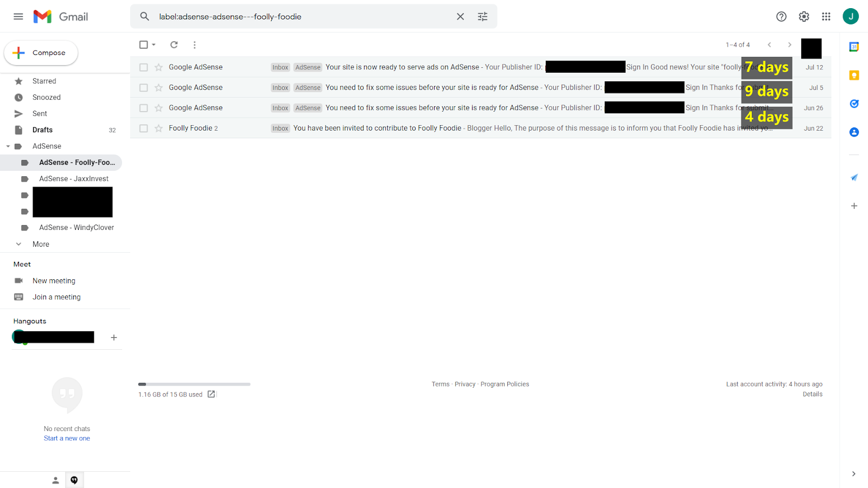Open Contacts side panel icon
This screenshot has width=868, height=488.
854,132
